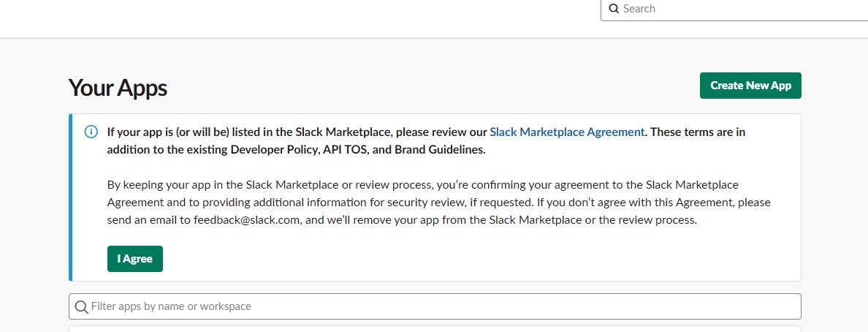Click the magnifier icon in the filter apps box
This screenshot has height=332, width=868.
click(x=81, y=306)
